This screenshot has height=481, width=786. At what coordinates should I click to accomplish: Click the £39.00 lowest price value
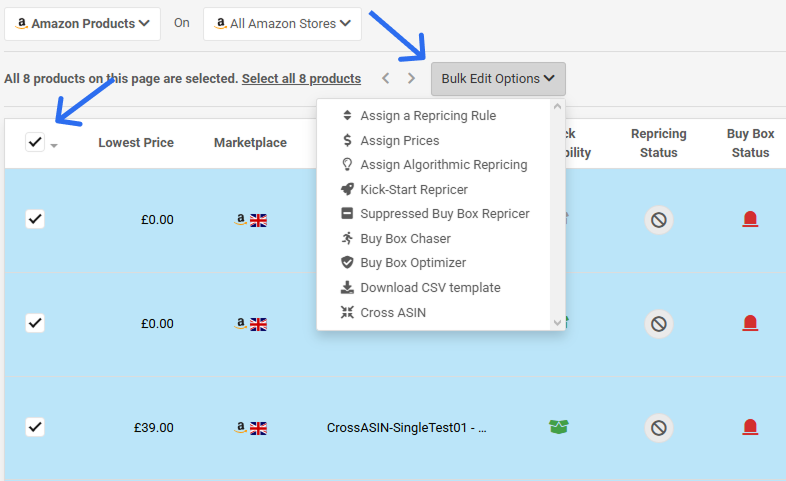tap(153, 427)
